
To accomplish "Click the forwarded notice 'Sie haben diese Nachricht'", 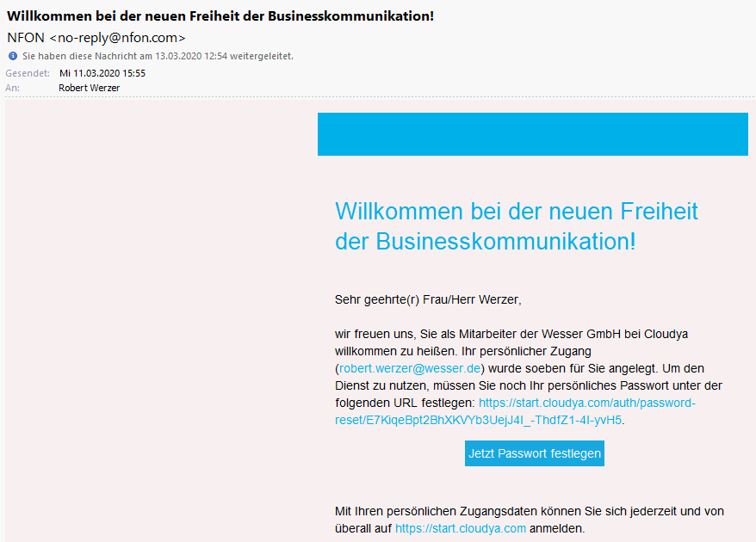I will (158, 56).
